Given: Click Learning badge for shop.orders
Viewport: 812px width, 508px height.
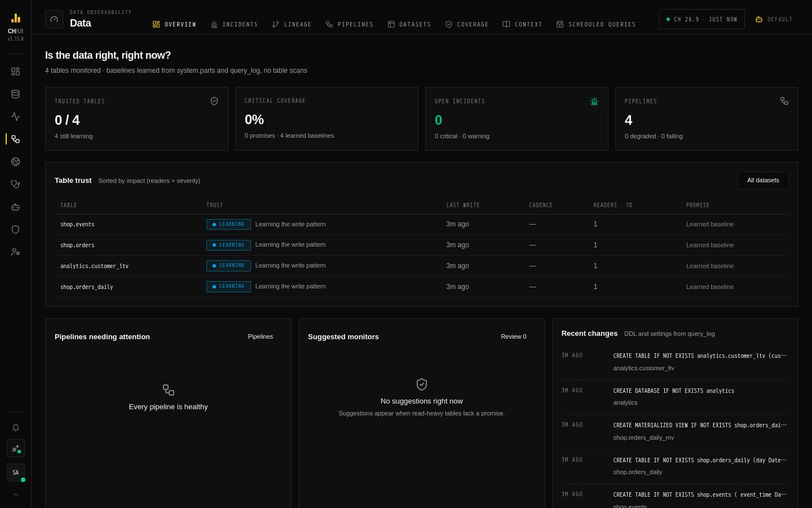Looking at the screenshot, I should (228, 245).
